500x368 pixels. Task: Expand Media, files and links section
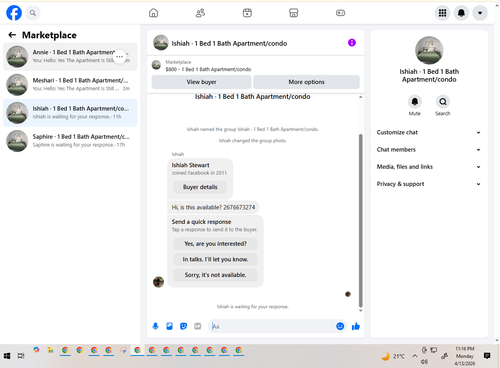pos(429,167)
